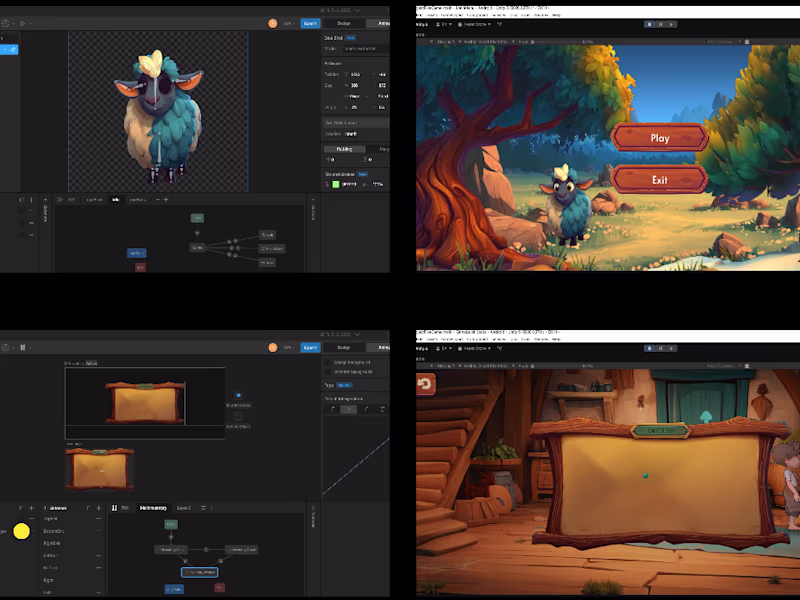Pause the state machine in board editor timeline
800x600 pixels.
pyautogui.click(x=114, y=508)
